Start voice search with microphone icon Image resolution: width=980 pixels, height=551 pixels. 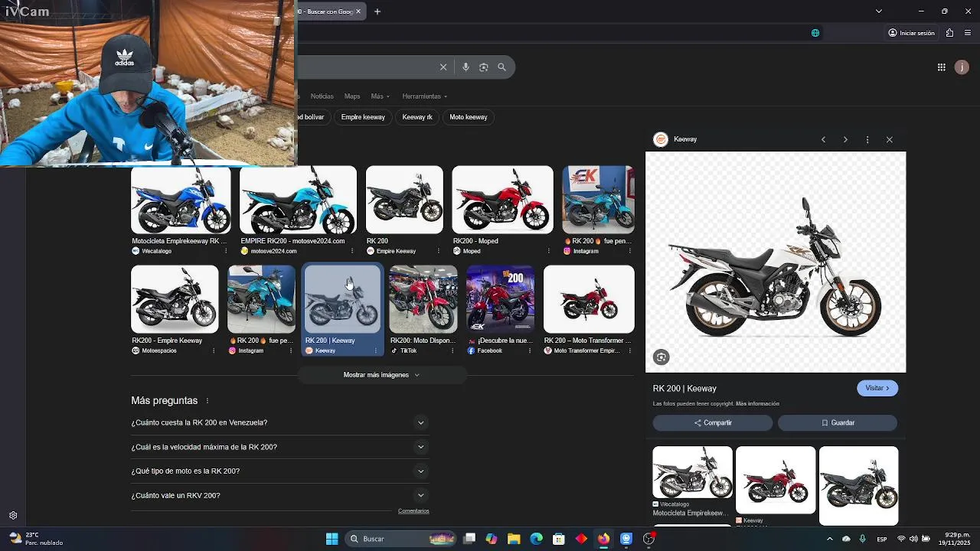(x=465, y=67)
